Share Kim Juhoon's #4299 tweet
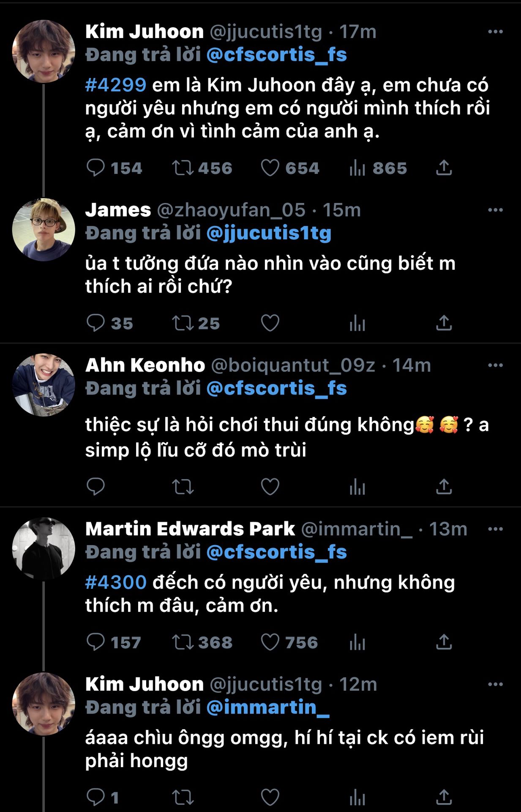Image resolution: width=521 pixels, height=812 pixels. click(444, 168)
